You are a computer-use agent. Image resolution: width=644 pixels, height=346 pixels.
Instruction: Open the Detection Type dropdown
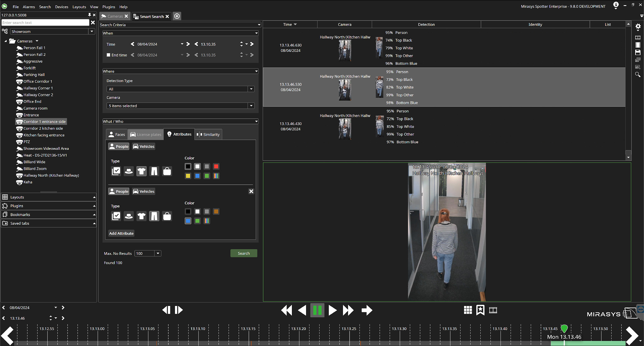(251, 89)
